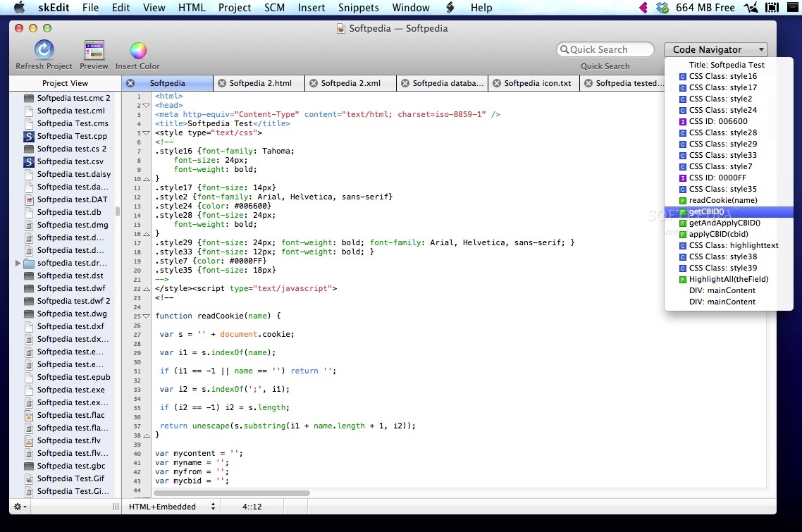
Task: Jump to CSS Class: highlighttext
Action: tap(728, 245)
